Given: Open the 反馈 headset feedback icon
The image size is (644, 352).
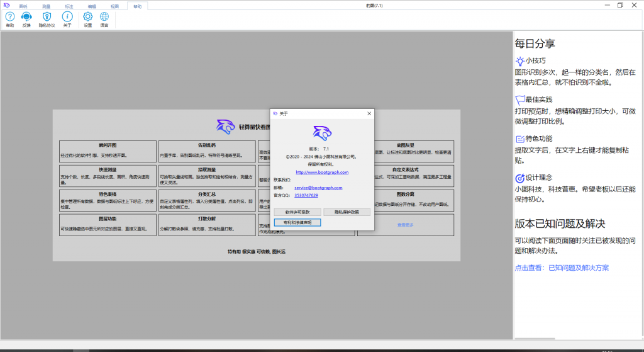Looking at the screenshot, I should (26, 17).
